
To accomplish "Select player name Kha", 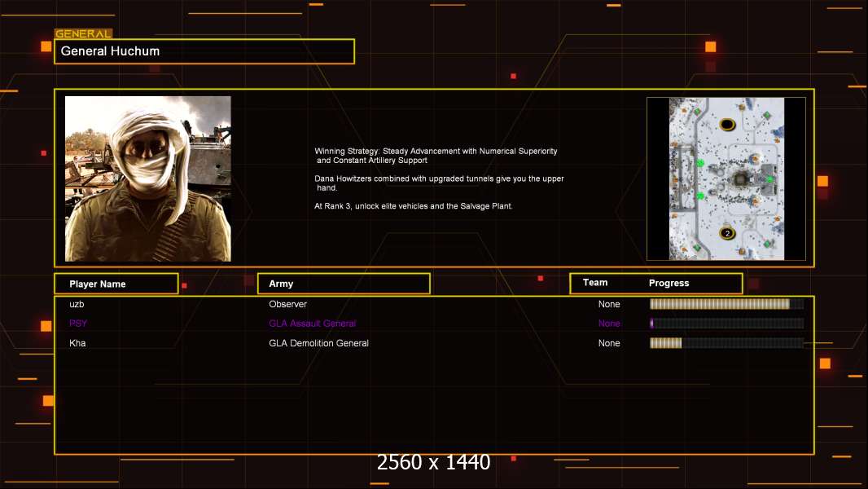I will (77, 343).
